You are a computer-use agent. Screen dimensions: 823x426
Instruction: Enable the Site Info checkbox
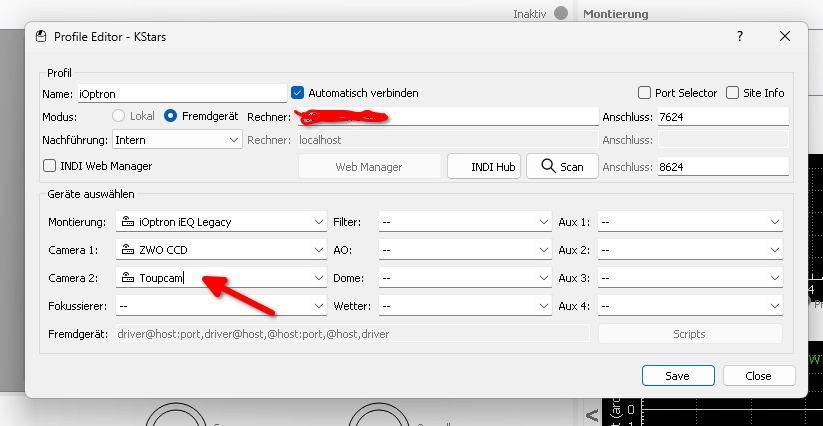732,93
